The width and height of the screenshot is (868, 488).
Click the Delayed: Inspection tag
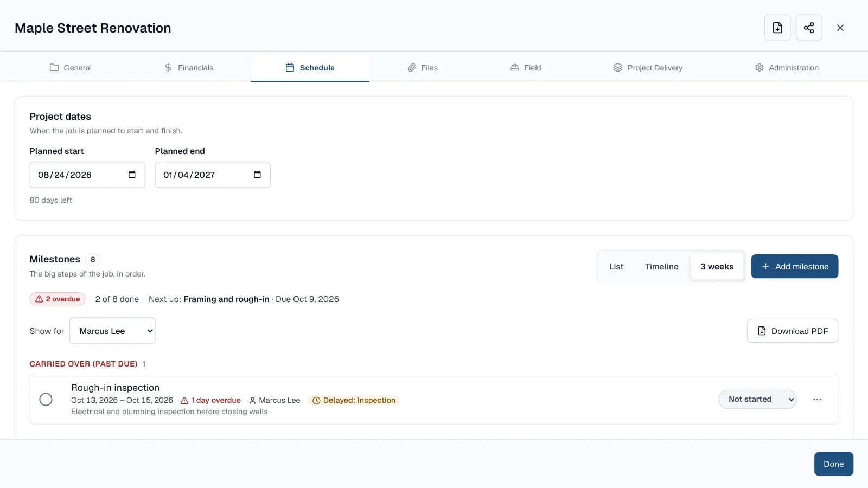[x=354, y=401]
